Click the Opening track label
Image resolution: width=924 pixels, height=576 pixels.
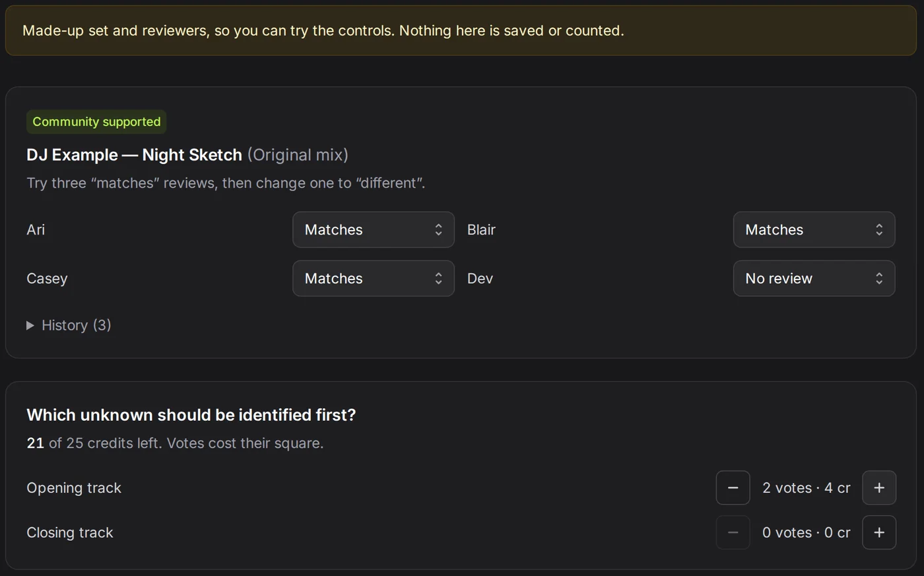pyautogui.click(x=74, y=488)
